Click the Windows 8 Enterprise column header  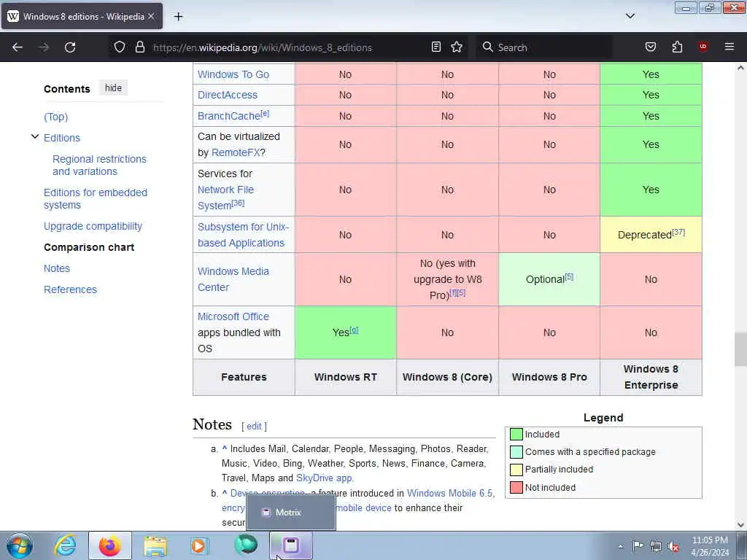[x=651, y=377]
